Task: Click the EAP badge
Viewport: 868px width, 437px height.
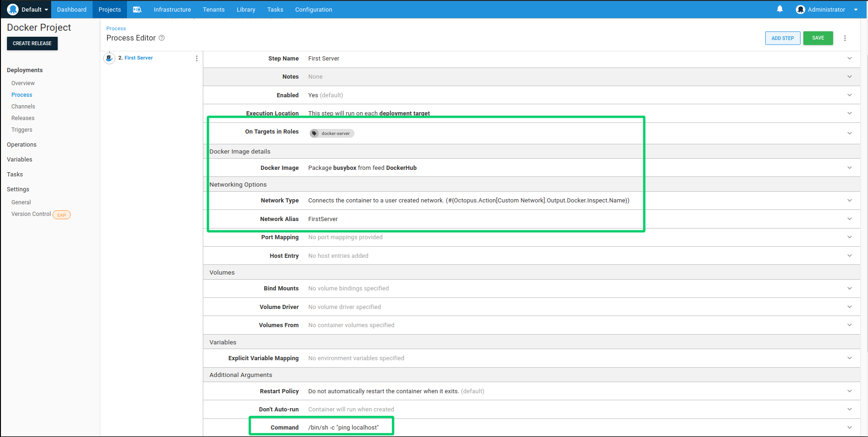Action: pyautogui.click(x=61, y=215)
